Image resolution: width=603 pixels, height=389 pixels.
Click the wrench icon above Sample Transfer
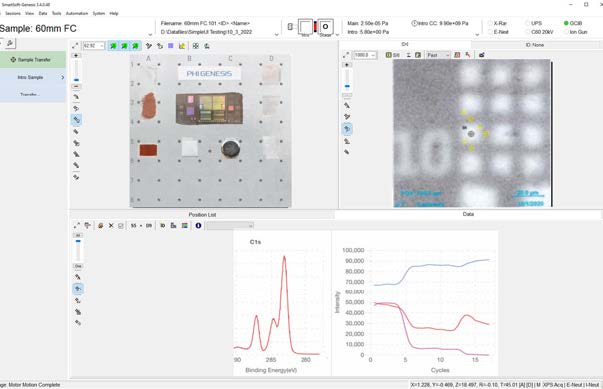tap(10, 43)
